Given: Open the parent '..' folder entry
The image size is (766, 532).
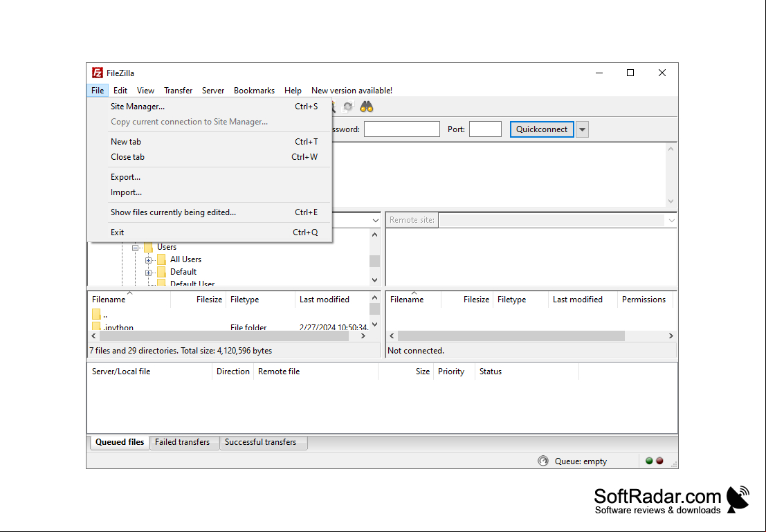Looking at the screenshot, I should pos(100,315).
